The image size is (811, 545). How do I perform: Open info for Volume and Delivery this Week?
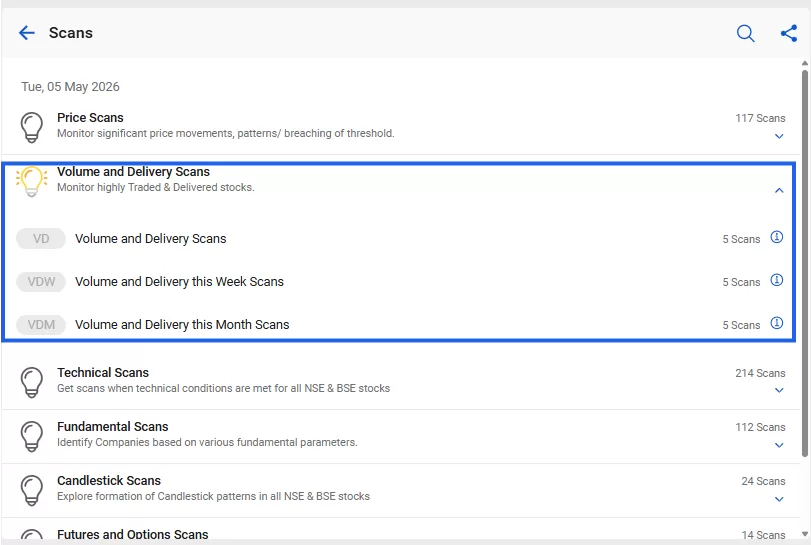coord(777,280)
